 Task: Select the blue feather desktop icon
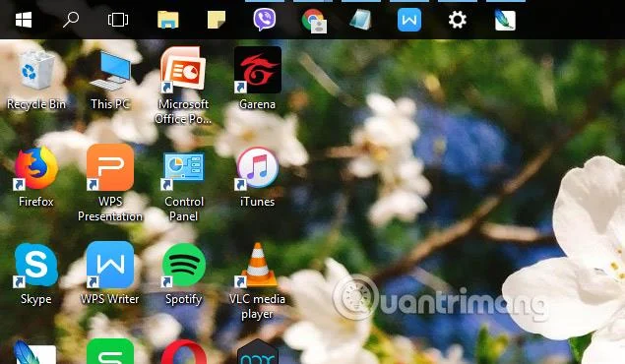click(x=35, y=352)
